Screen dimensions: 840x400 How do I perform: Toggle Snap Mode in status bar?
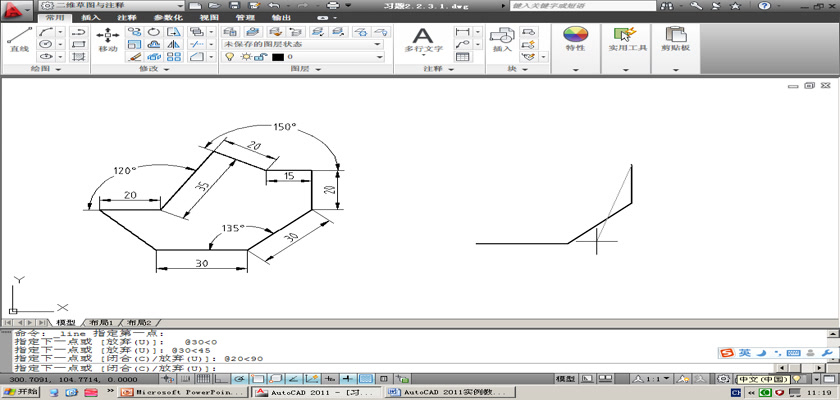pos(187,379)
